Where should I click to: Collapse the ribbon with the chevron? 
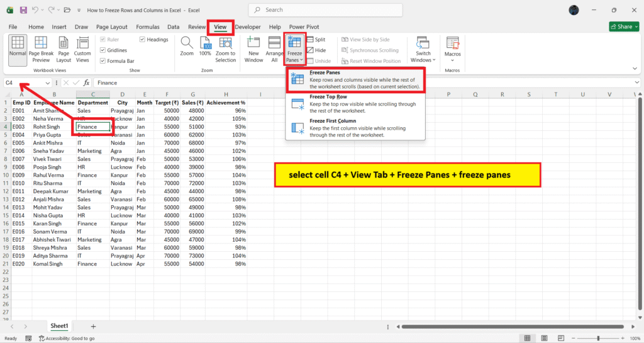(635, 69)
